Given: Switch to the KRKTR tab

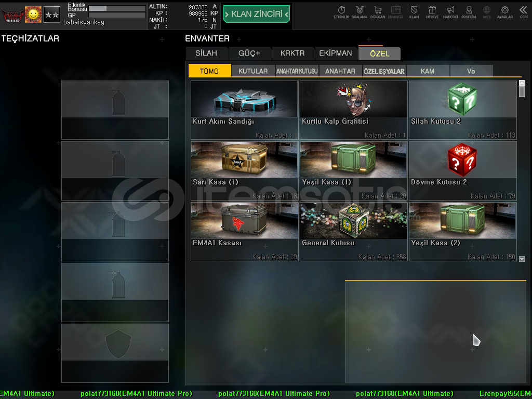Looking at the screenshot, I should point(292,54).
